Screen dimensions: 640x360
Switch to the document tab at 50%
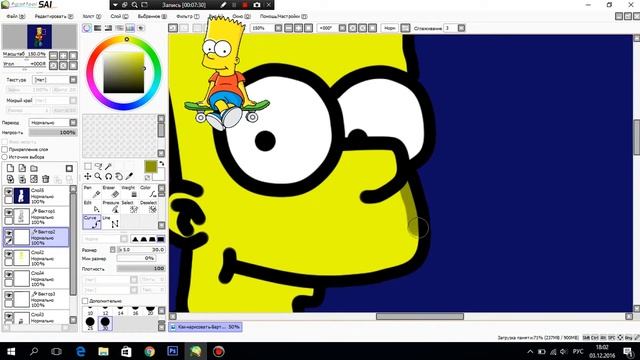point(205,327)
